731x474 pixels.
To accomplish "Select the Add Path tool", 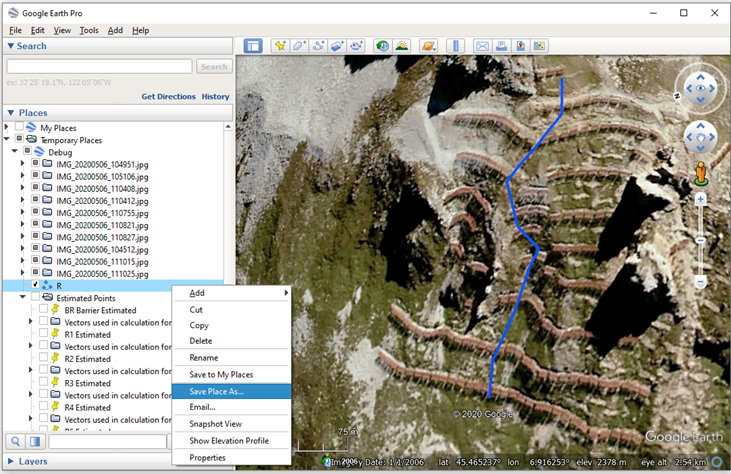I will 318,46.
